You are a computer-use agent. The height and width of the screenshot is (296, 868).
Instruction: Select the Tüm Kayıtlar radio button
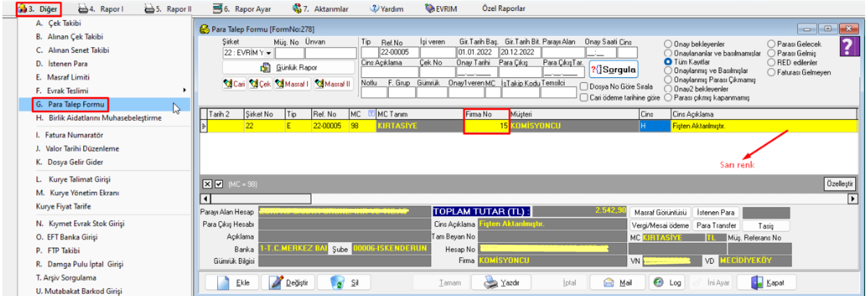pos(668,62)
